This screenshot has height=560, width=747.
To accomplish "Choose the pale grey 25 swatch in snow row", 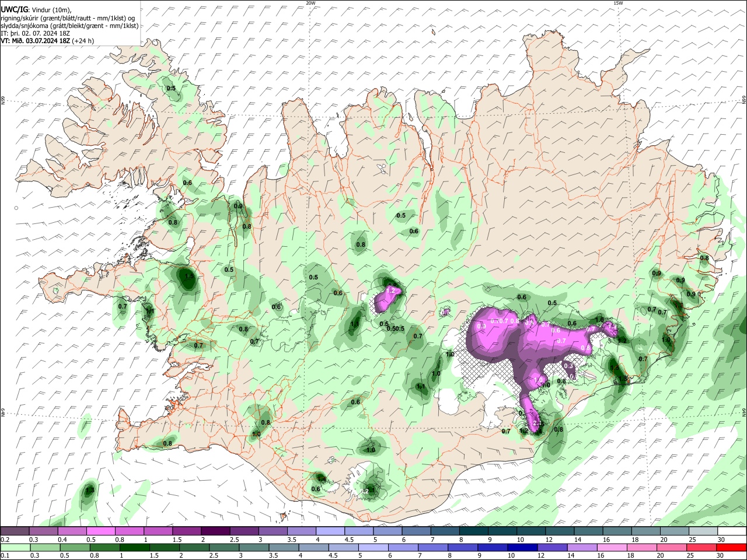I will (703, 531).
